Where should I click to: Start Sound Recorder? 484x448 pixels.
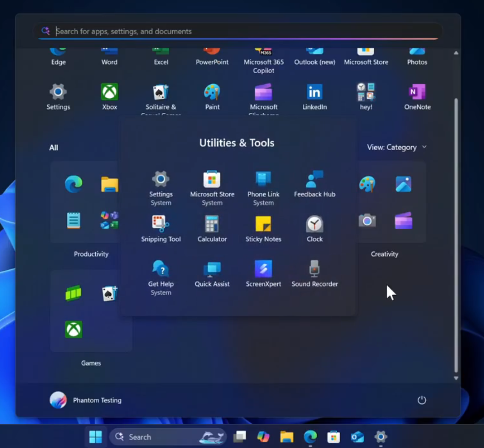[x=315, y=274]
